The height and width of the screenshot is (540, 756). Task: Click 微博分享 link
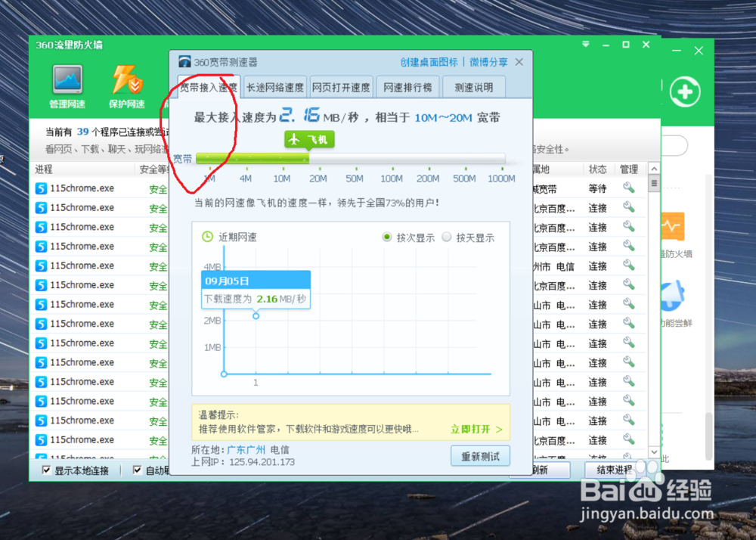click(488, 62)
